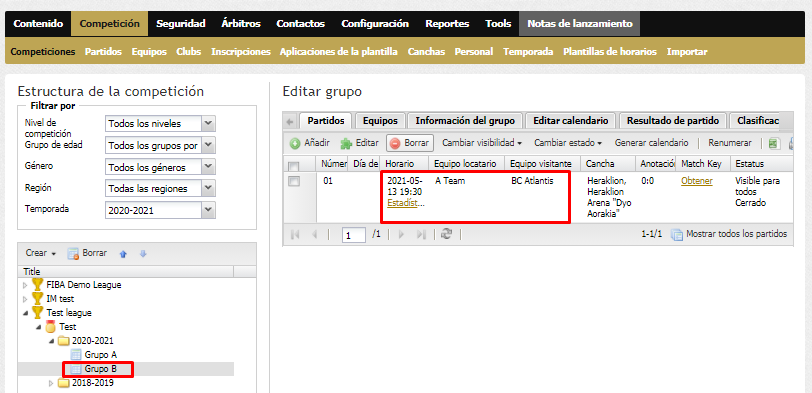The height and width of the screenshot is (393, 812).
Task: Click the Mostrar todos los partidos icon
Action: click(677, 235)
